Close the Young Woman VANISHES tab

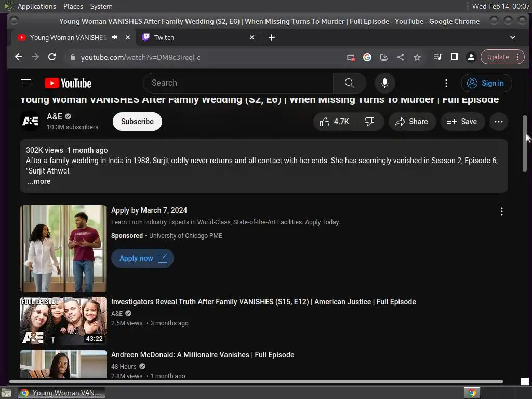point(128,37)
